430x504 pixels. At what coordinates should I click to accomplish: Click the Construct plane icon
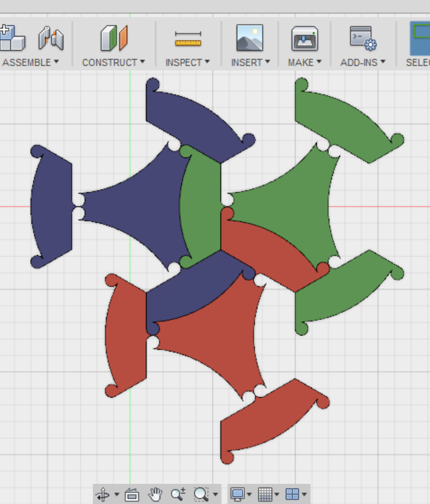click(x=114, y=38)
